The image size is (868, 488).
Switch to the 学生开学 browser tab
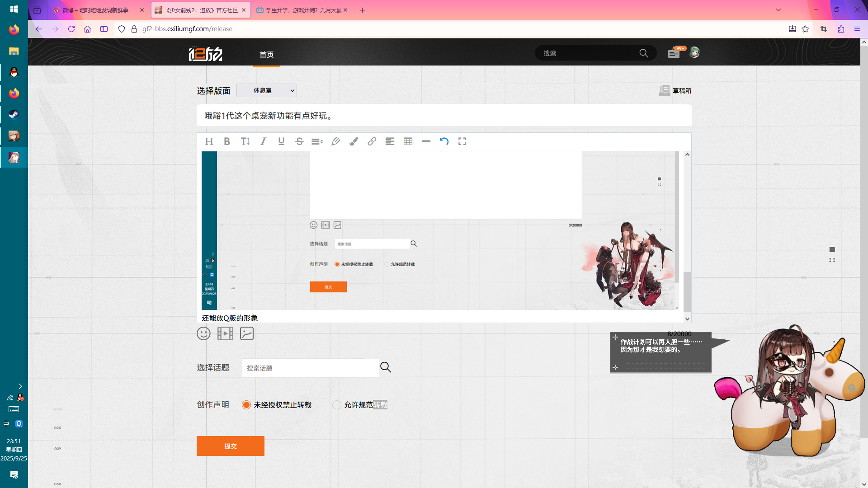point(302,10)
